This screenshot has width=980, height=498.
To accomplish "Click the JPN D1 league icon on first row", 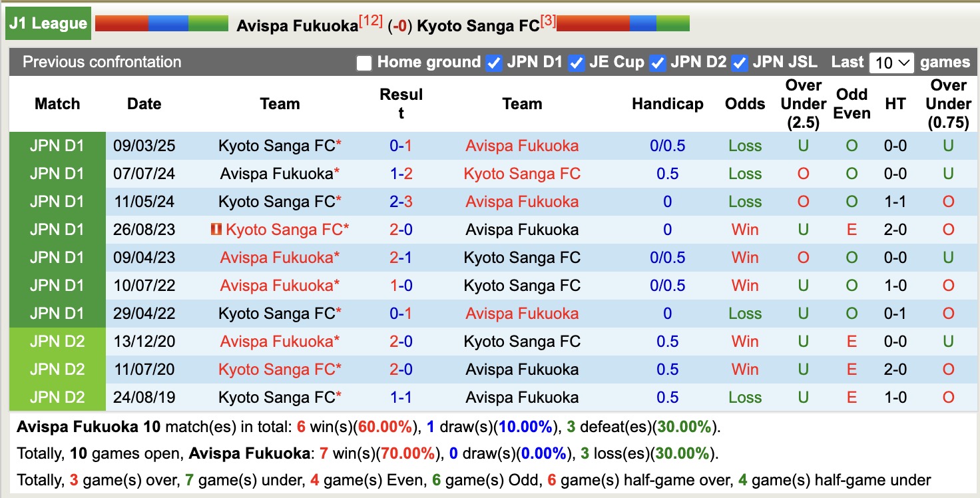I will (x=57, y=146).
